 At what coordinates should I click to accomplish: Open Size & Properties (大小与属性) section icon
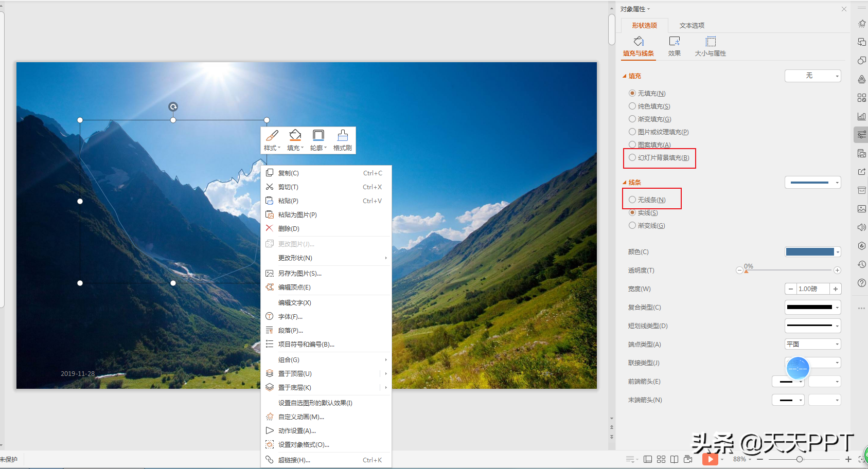point(711,41)
